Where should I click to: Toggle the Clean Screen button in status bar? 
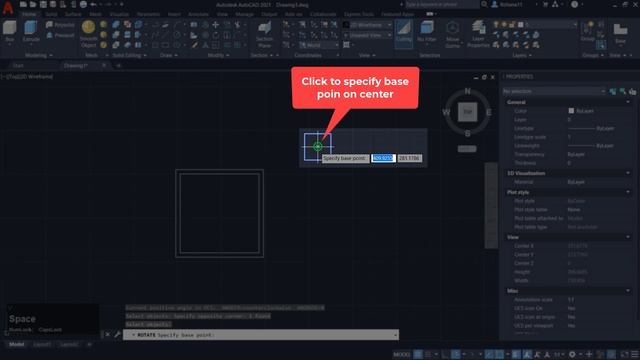625,354
